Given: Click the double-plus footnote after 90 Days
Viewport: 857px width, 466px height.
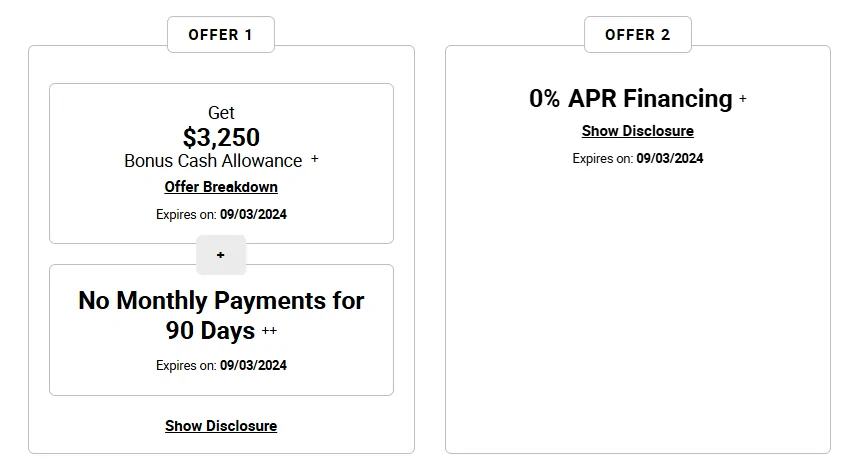Looking at the screenshot, I should click(269, 331).
